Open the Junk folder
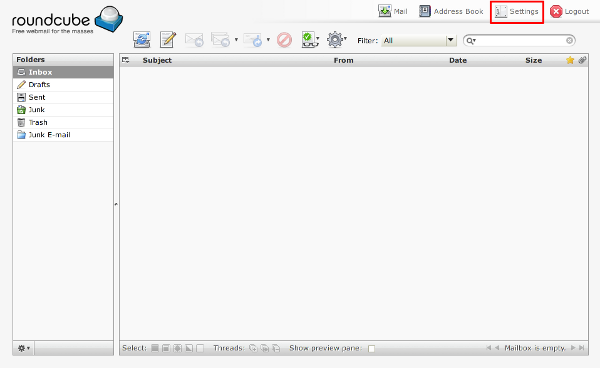 (63, 110)
